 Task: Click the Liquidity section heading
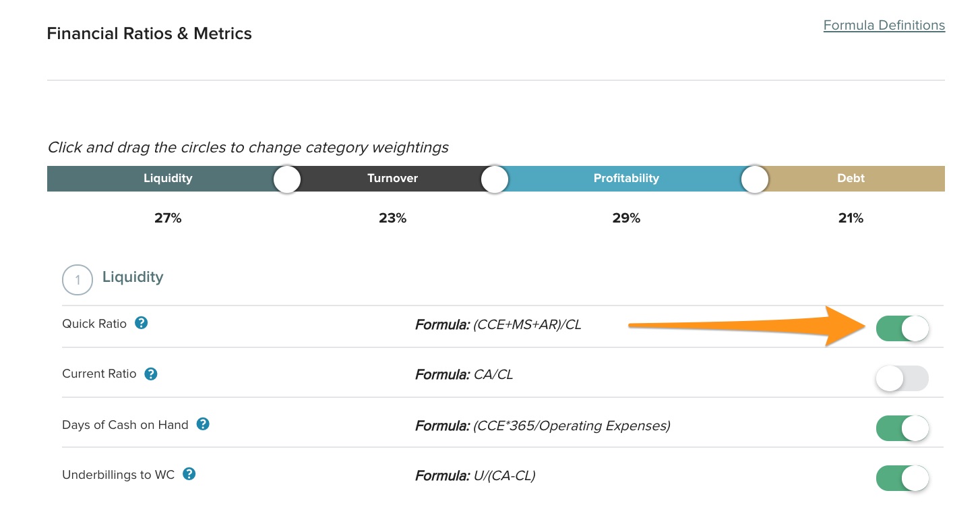(133, 277)
